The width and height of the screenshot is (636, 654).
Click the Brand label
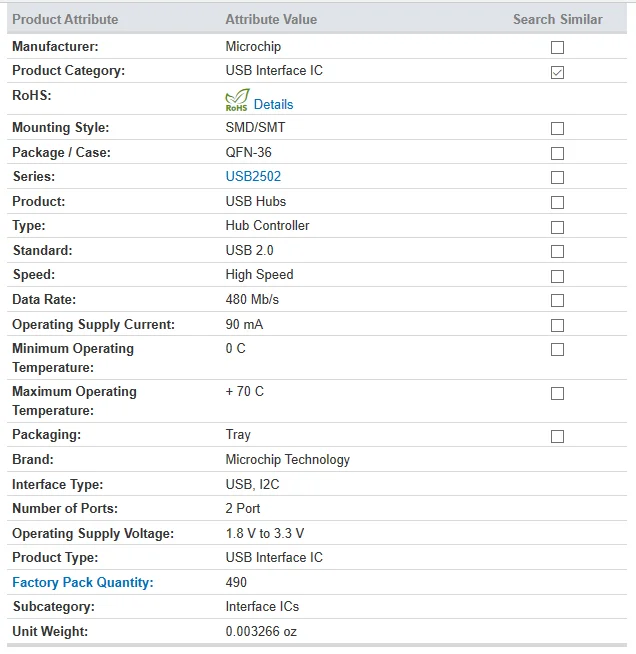[33, 460]
